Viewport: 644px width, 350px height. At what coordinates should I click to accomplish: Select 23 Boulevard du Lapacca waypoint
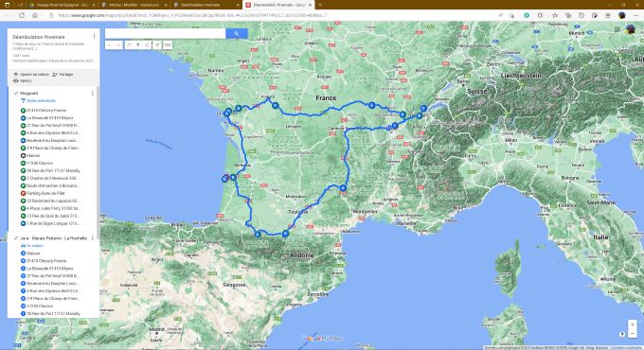click(x=53, y=201)
